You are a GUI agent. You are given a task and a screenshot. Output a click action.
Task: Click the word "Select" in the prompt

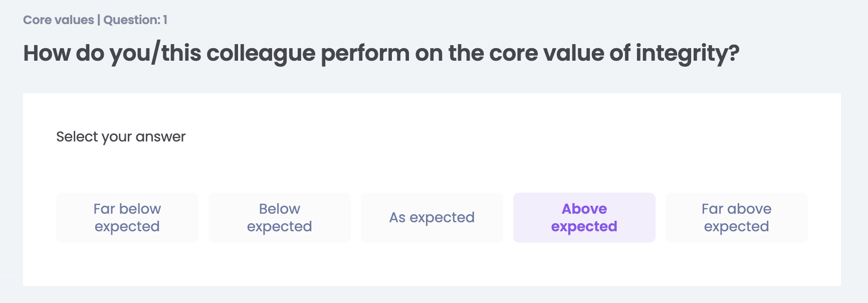click(x=77, y=137)
